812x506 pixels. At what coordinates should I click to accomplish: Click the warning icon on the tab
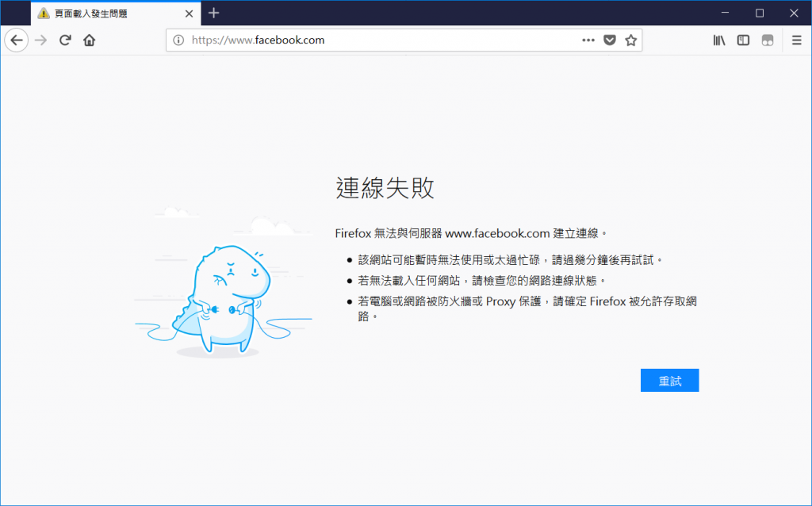click(x=44, y=13)
